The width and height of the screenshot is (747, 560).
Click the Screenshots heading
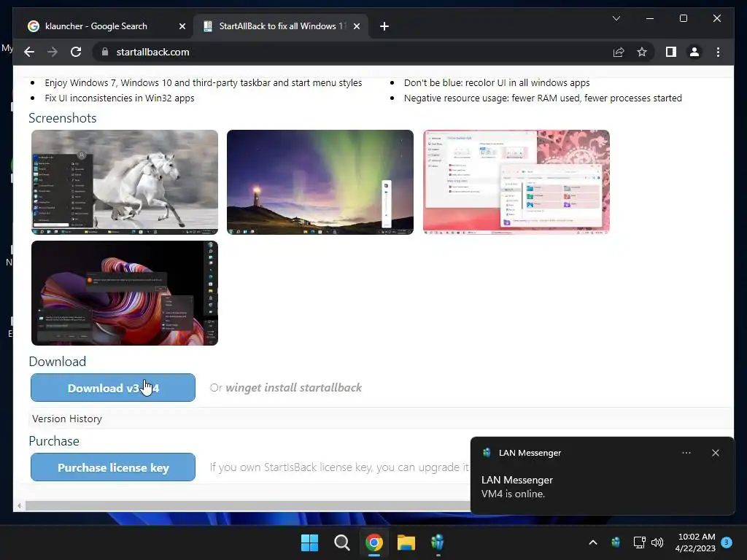click(x=63, y=118)
